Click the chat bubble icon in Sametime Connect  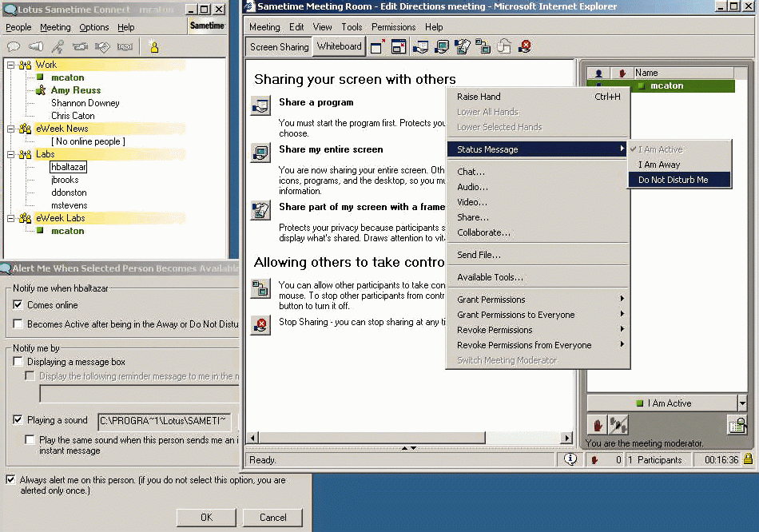point(14,47)
